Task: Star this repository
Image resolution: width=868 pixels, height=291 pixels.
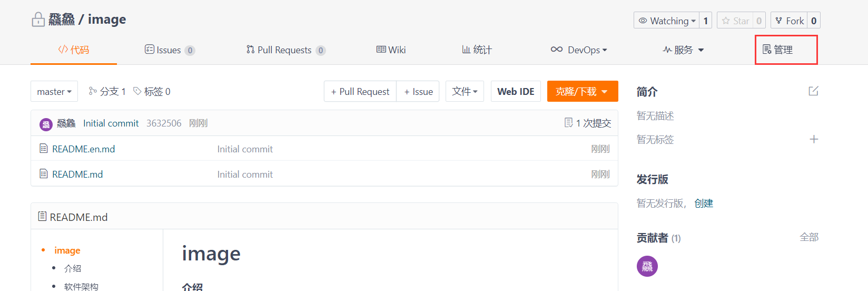Action: click(735, 21)
